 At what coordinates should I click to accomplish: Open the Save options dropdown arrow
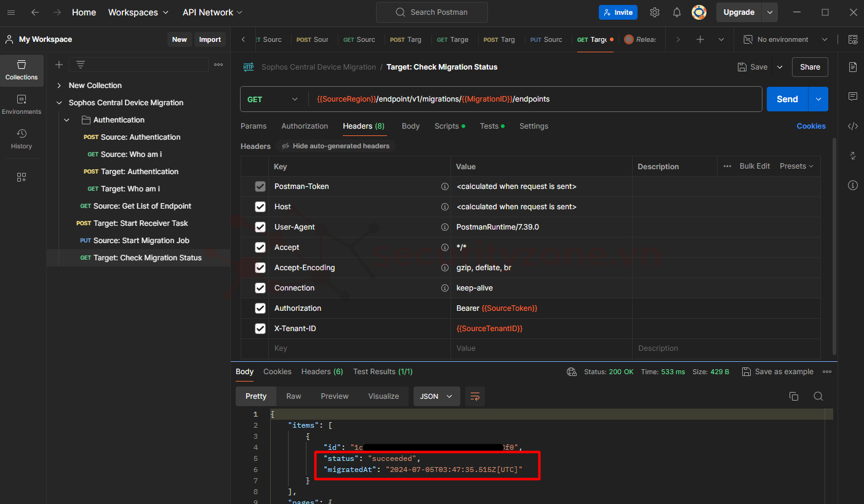[780, 67]
